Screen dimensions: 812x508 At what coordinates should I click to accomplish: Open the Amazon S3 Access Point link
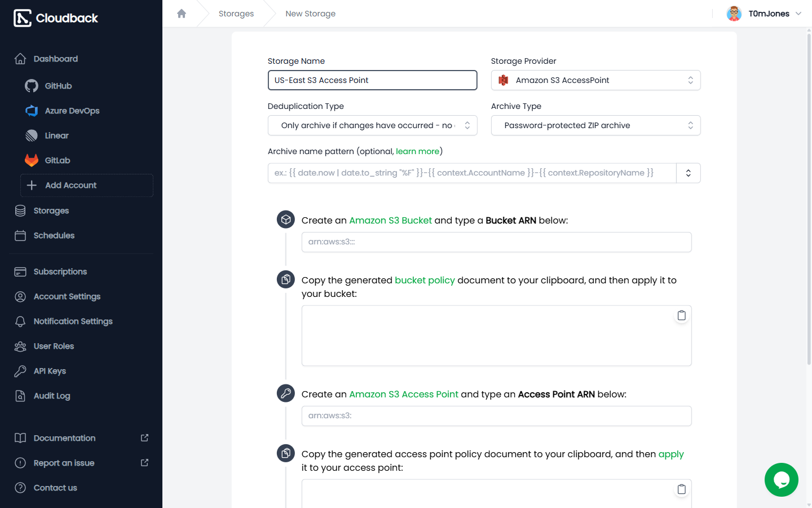[x=404, y=394]
